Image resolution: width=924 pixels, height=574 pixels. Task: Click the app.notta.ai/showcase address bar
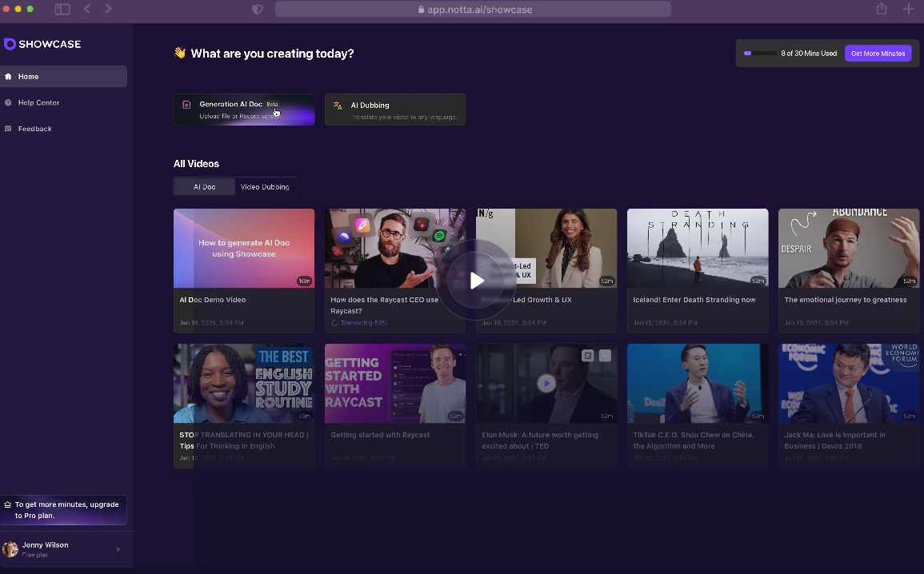click(x=473, y=10)
